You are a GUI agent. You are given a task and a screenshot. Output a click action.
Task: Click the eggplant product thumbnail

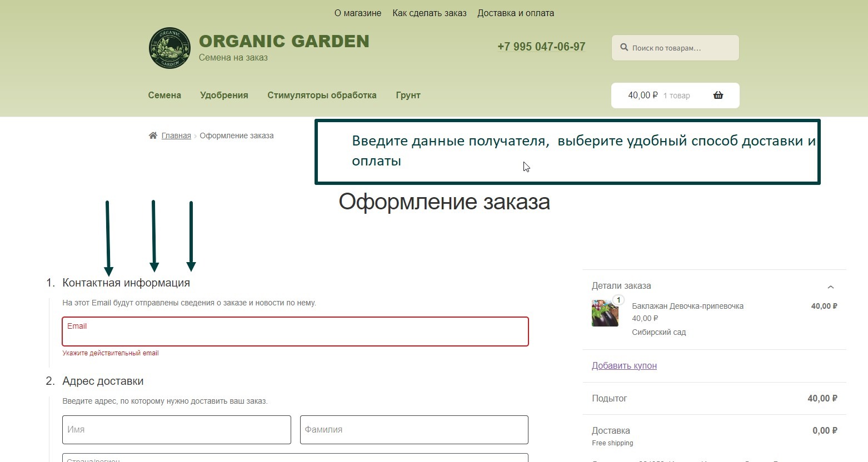tap(605, 313)
